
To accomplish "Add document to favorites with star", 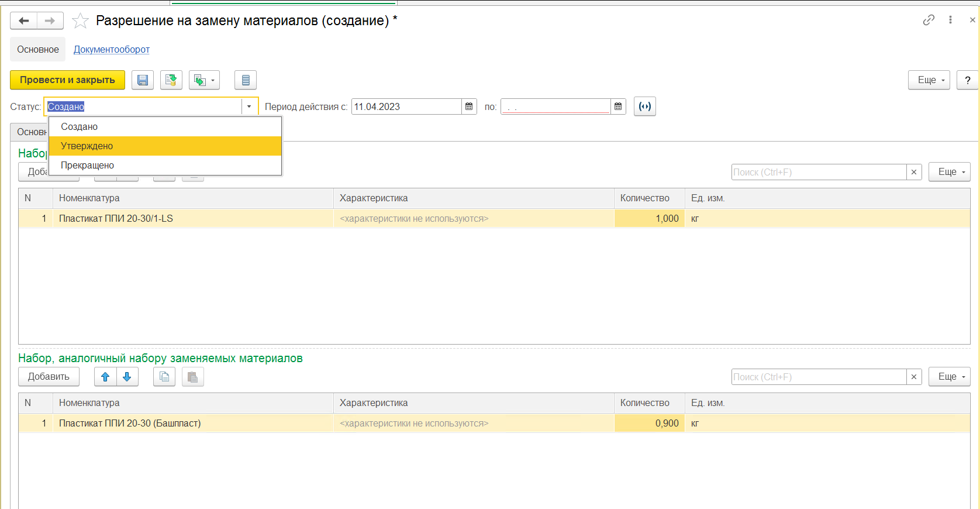I will click(80, 21).
